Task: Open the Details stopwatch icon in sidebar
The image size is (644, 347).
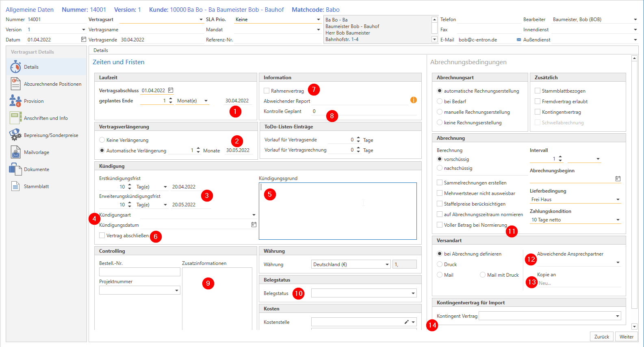Action: coord(15,67)
